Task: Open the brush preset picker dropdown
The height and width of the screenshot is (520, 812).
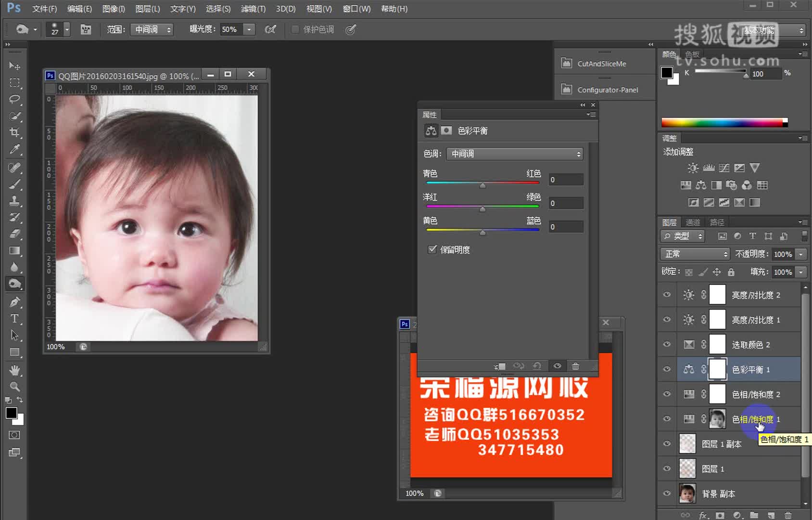Action: coord(67,29)
